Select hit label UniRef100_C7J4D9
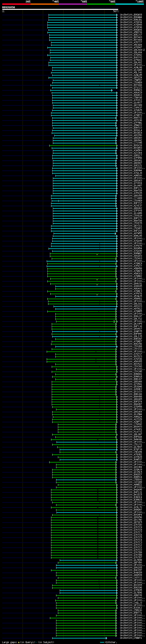 pyautogui.click(x=131, y=198)
